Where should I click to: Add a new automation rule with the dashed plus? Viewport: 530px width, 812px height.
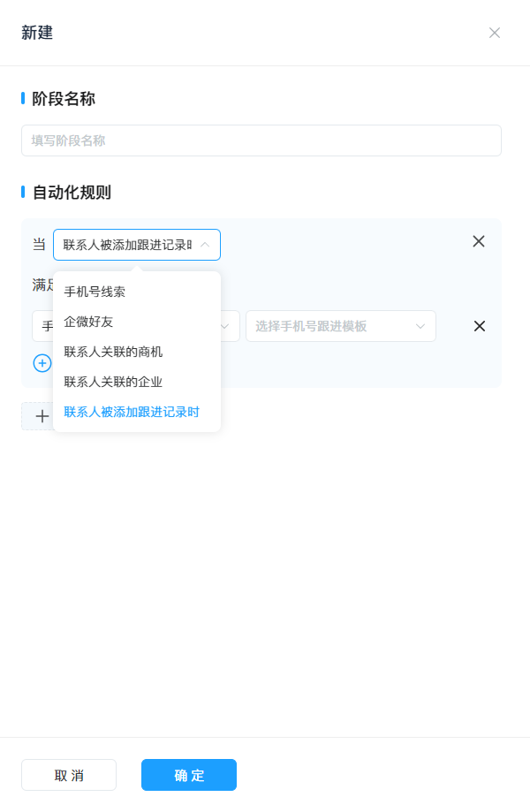[42, 416]
